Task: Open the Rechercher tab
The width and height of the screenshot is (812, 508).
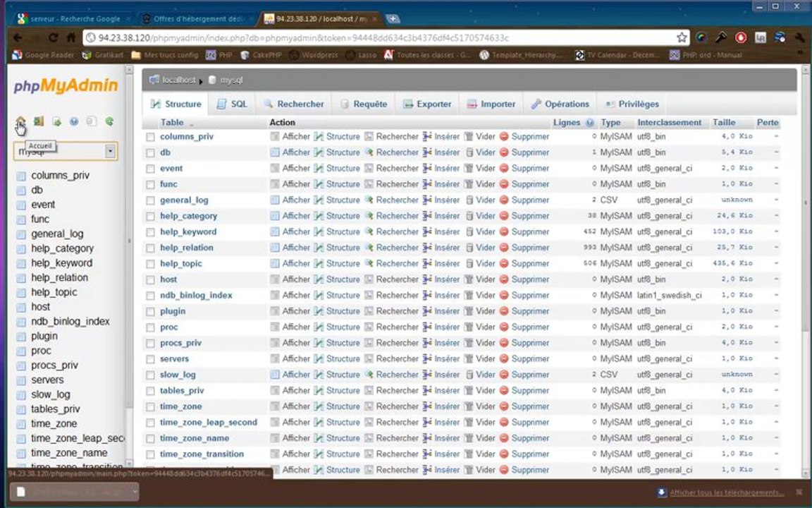Action: [294, 104]
